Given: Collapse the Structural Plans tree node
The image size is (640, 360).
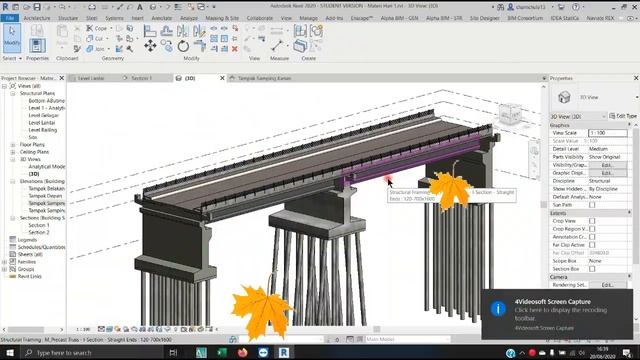Looking at the screenshot, I should point(12,93).
